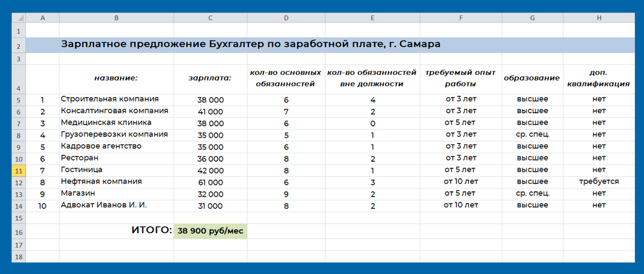This screenshot has width=644, height=274.
Task: Select cell 'Медицинская клиника'
Action: coord(116,123)
